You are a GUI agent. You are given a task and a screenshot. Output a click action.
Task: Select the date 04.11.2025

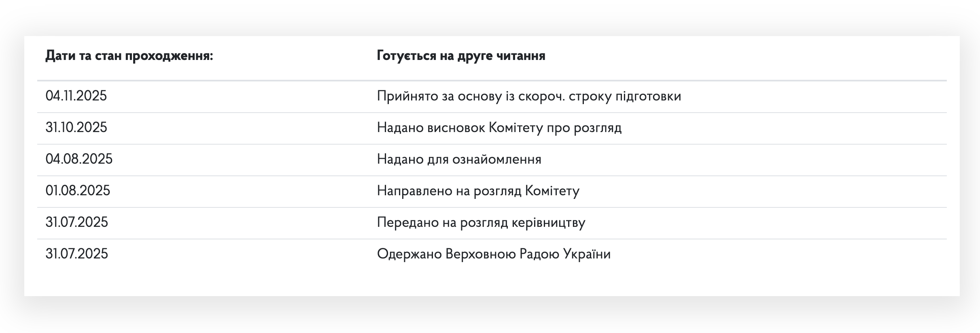pyautogui.click(x=76, y=96)
